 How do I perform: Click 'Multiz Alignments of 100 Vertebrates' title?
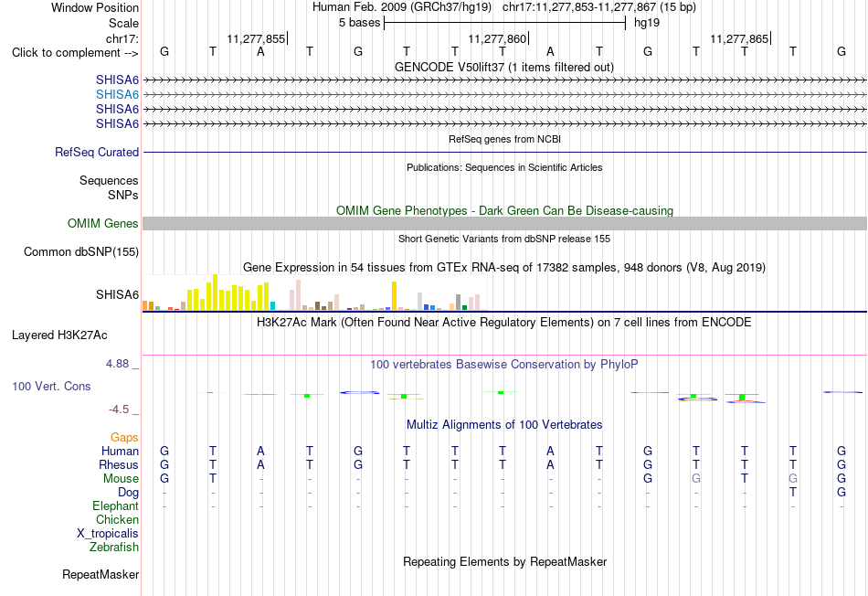(x=504, y=425)
